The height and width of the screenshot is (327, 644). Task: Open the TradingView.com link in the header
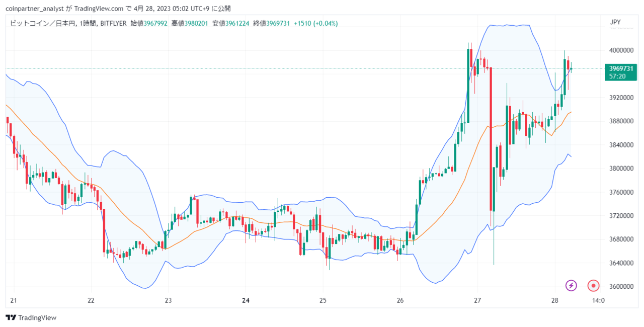point(99,9)
